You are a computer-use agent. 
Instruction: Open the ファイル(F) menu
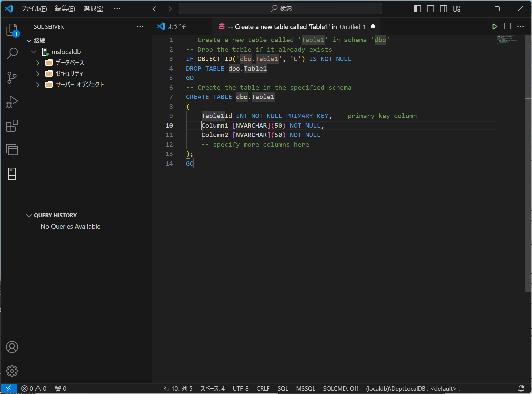click(x=34, y=9)
